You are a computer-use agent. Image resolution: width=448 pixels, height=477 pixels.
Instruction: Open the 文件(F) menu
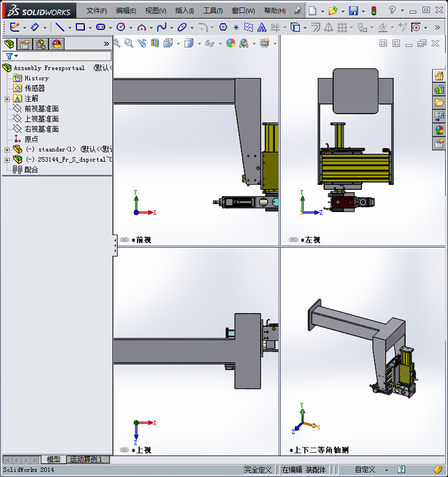click(x=96, y=11)
